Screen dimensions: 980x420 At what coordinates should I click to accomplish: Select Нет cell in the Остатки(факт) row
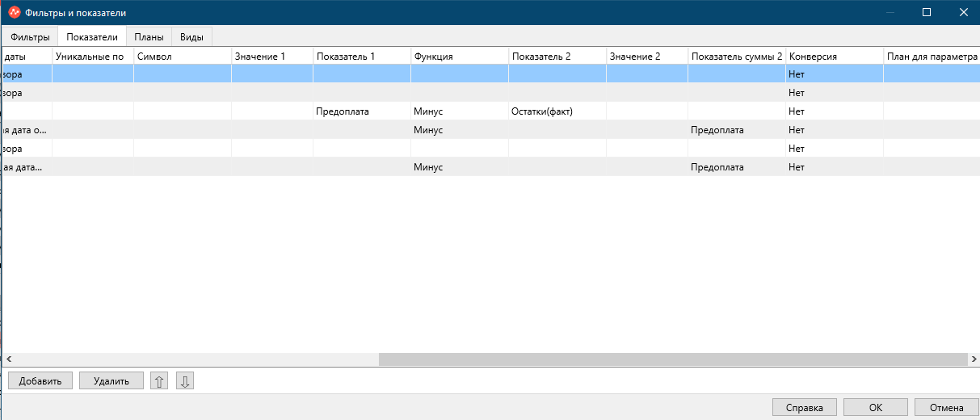click(x=835, y=111)
